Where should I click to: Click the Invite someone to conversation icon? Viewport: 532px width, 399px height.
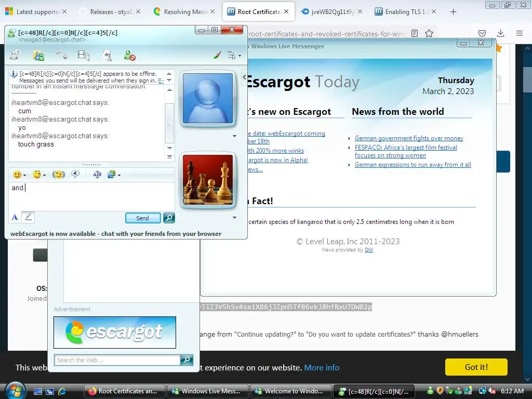pos(15,55)
